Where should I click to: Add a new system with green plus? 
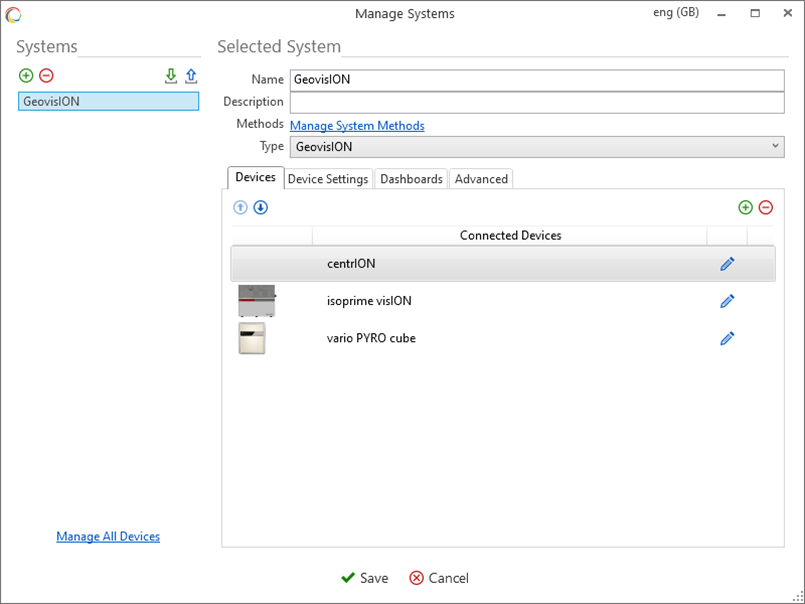tap(26, 76)
